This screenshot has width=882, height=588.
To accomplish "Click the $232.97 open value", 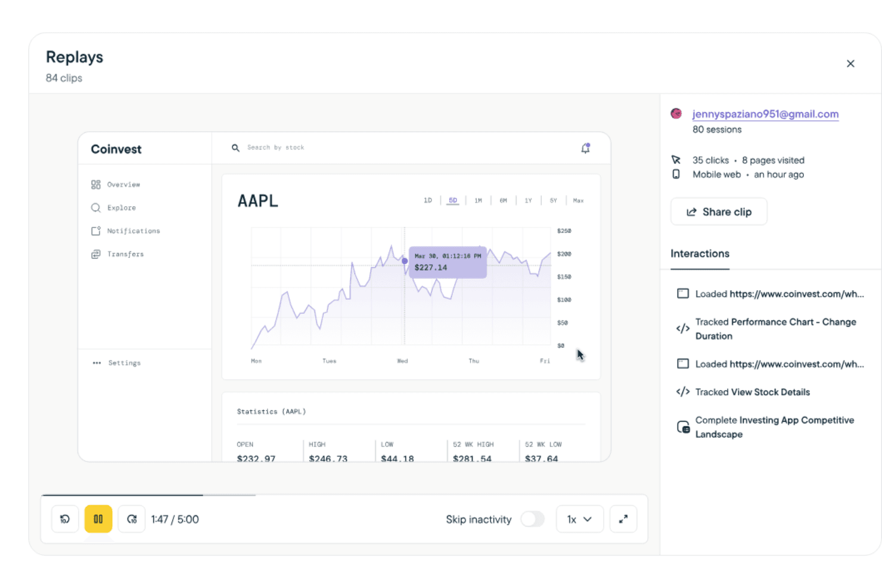I will tap(256, 458).
